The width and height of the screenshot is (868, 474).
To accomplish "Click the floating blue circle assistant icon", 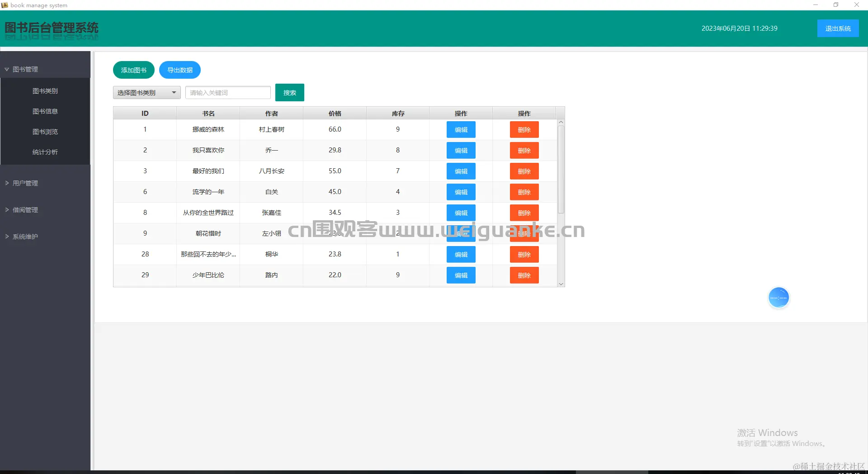I will pyautogui.click(x=778, y=298).
